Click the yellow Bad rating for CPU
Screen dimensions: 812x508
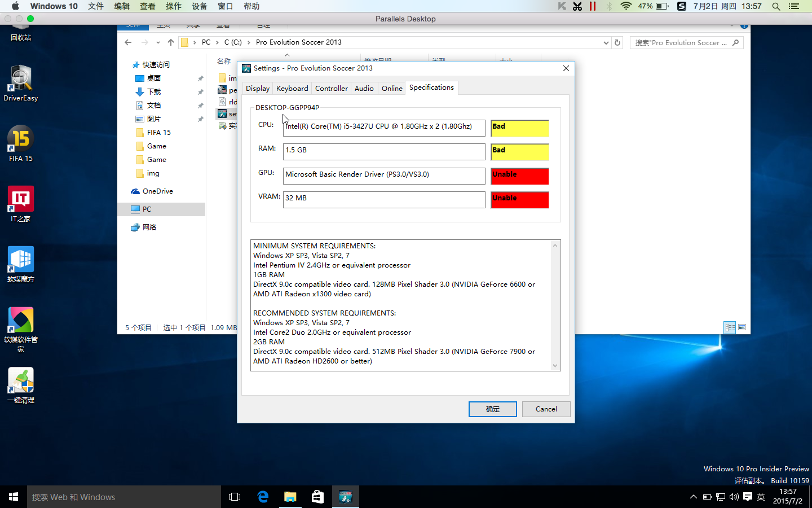519,128
